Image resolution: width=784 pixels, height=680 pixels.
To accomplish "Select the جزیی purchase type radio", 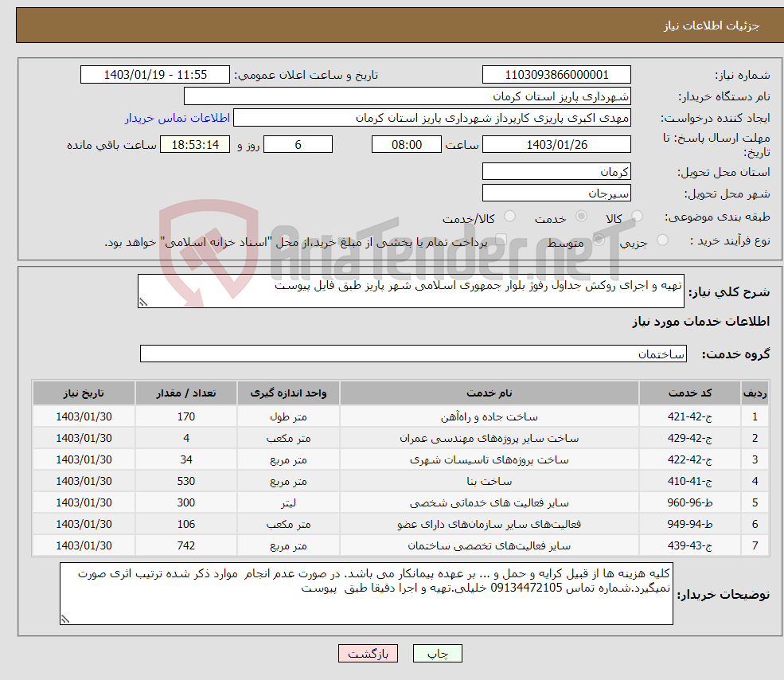I will [662, 240].
